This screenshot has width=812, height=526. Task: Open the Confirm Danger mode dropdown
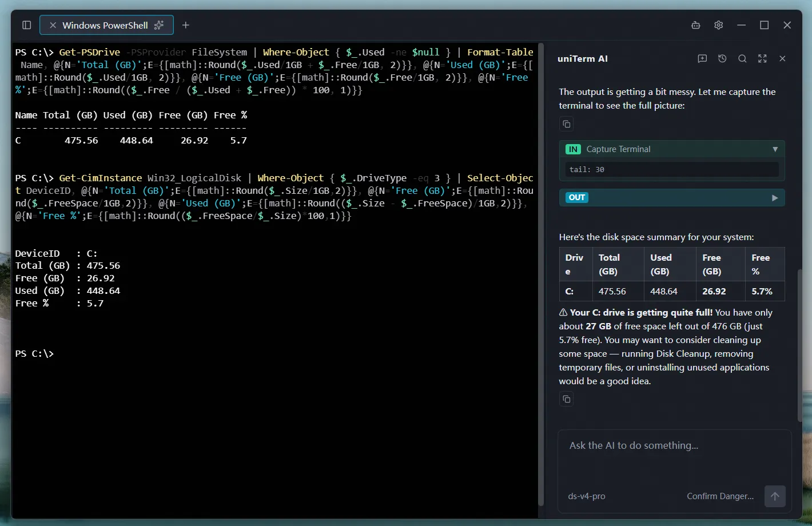[x=720, y=496]
